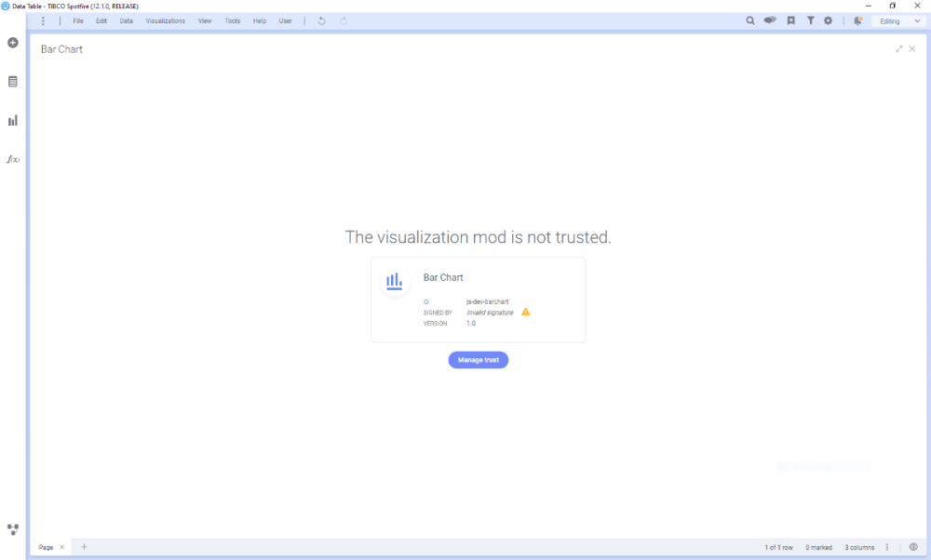
Task: Maximize the Bar Chart visualization
Action: click(x=899, y=49)
